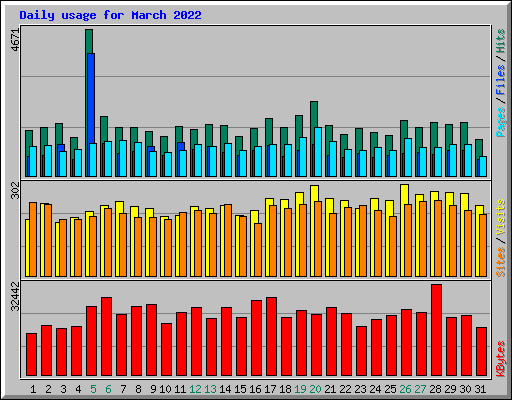Click day 25 on the x-axis
The image size is (512, 400).
tap(390, 389)
